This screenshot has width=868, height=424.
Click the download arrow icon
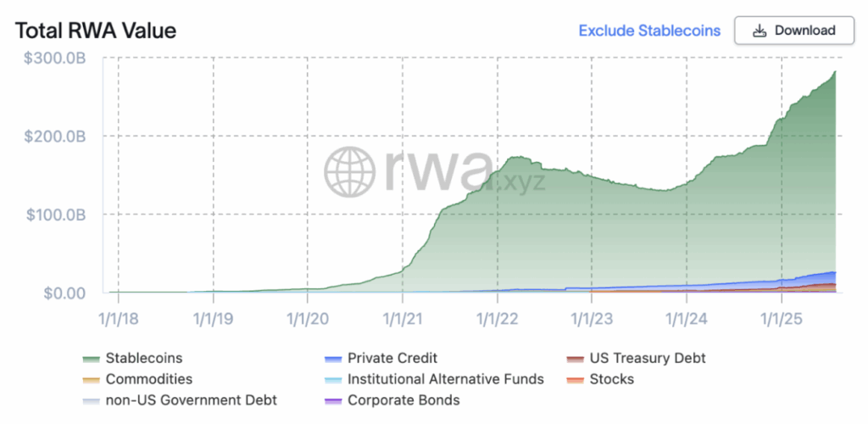[759, 31]
